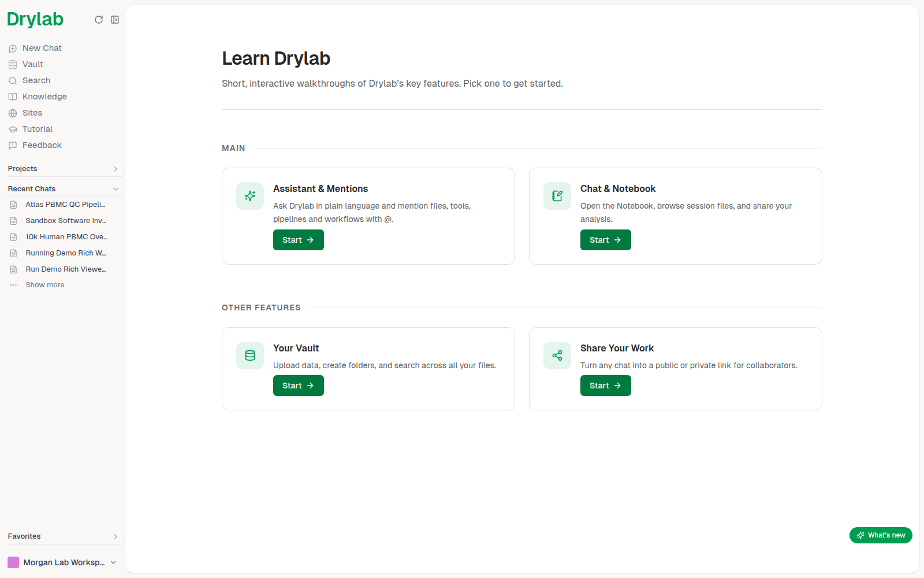This screenshot has height=578, width=924.
Task: Click the ellipsis icon beside Show more
Action: click(14, 285)
